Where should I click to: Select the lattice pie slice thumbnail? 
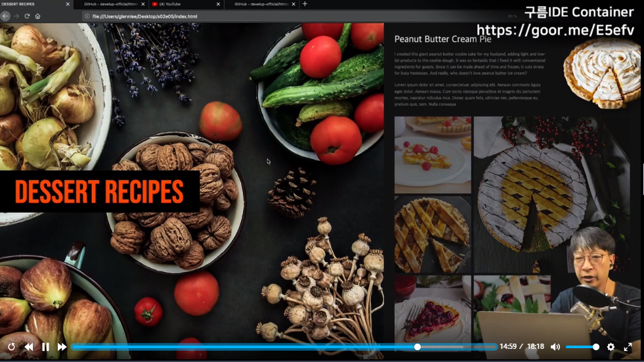433,235
